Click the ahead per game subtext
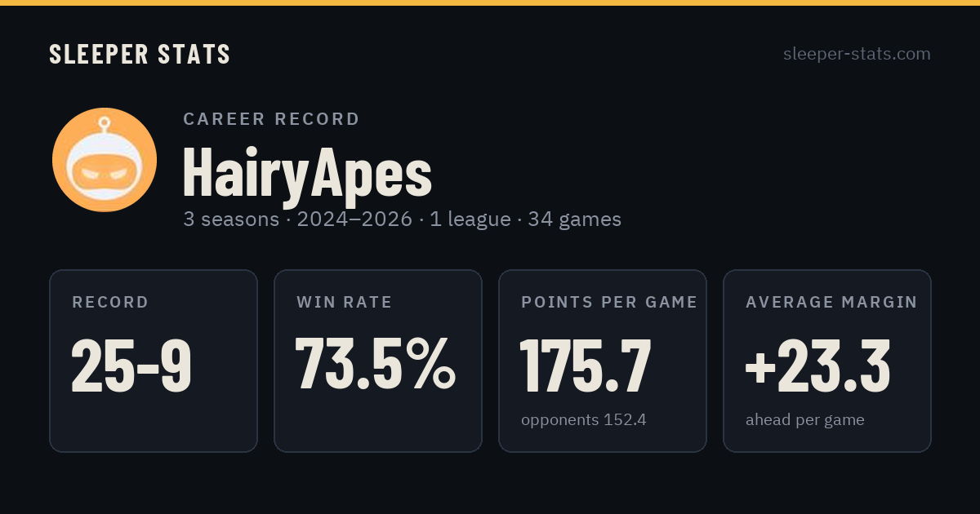 coord(805,420)
